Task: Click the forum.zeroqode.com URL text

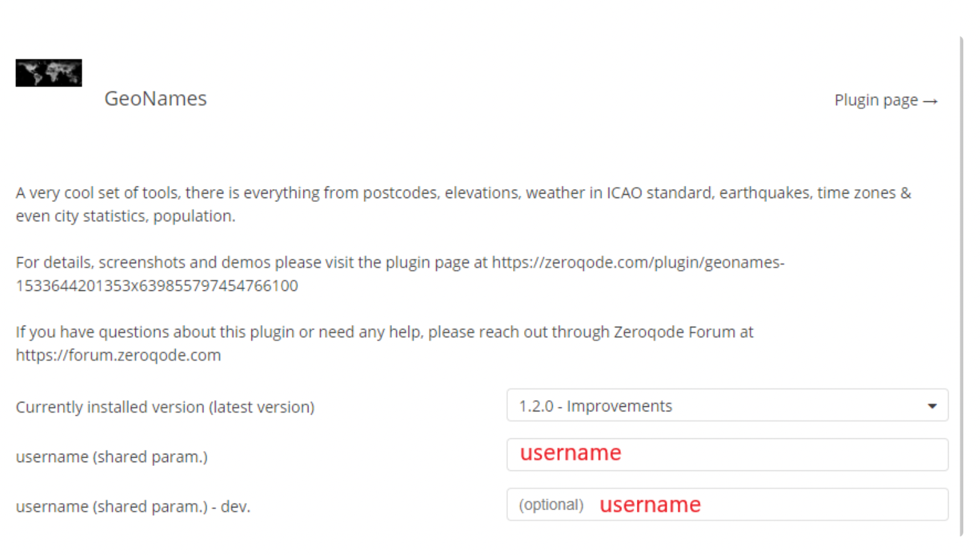Action: click(119, 355)
